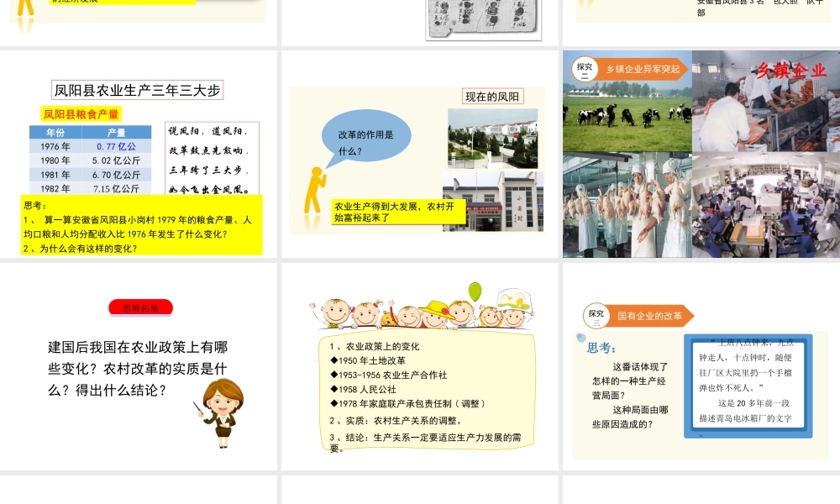Click the orange thinking figure beside the bubble
The width and height of the screenshot is (840, 504).
[314, 192]
